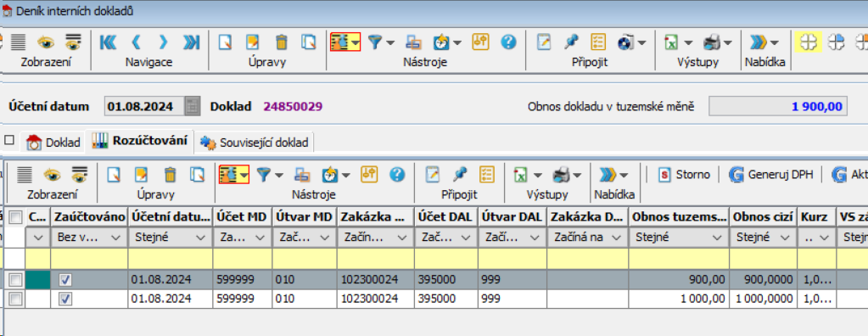Click settings sliders icon in main Nástroje group
This screenshot has height=336, width=868.
(479, 42)
